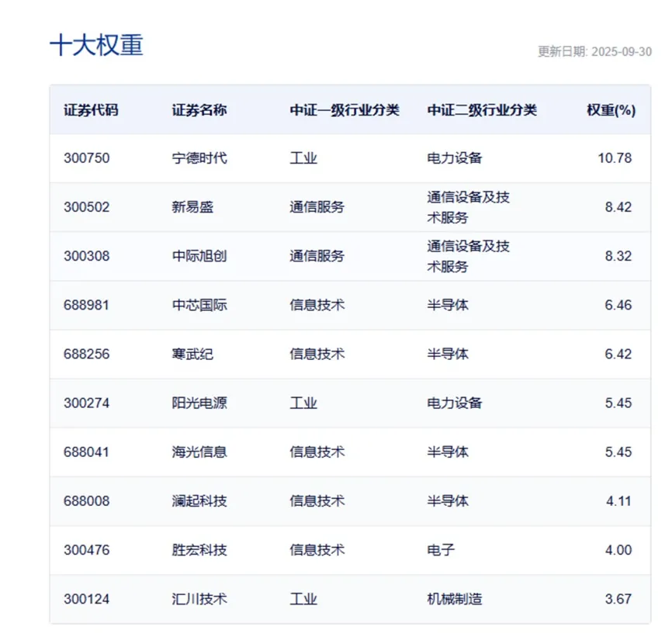Image resolution: width=672 pixels, height=637 pixels.
Task: Select the weight value 10.78
Action: [x=615, y=158]
